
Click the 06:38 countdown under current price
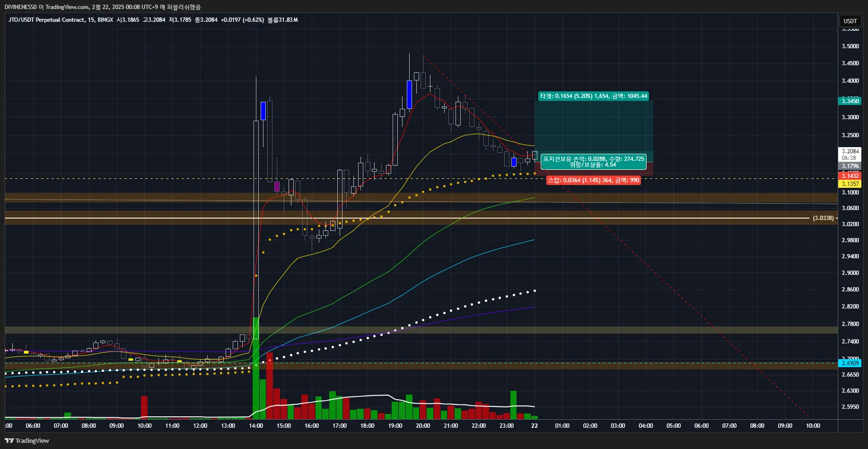click(849, 158)
